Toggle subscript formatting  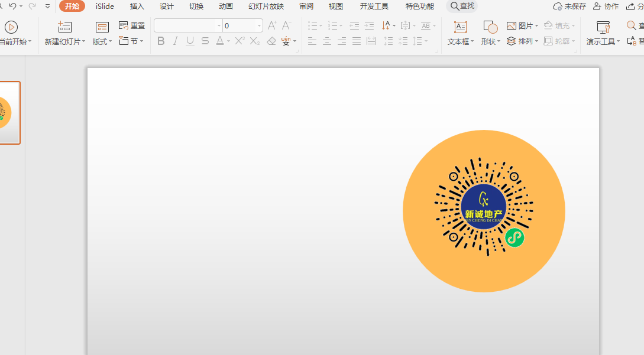click(x=255, y=41)
